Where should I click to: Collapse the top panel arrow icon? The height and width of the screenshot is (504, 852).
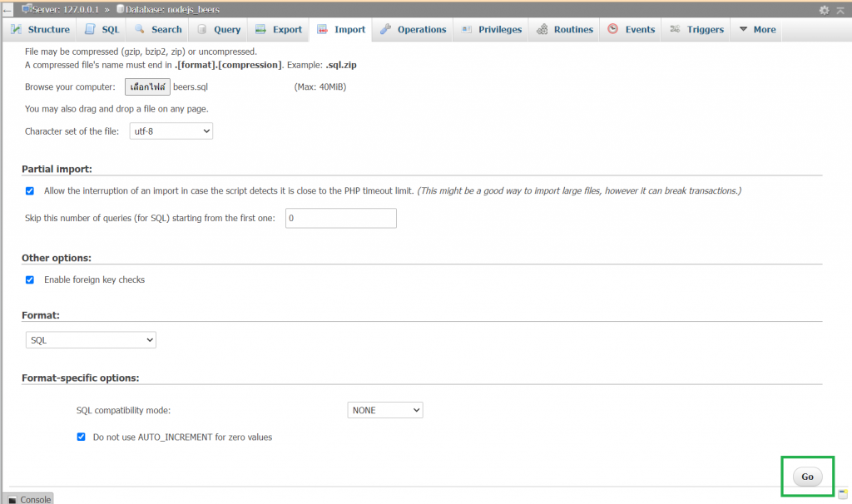[x=840, y=10]
